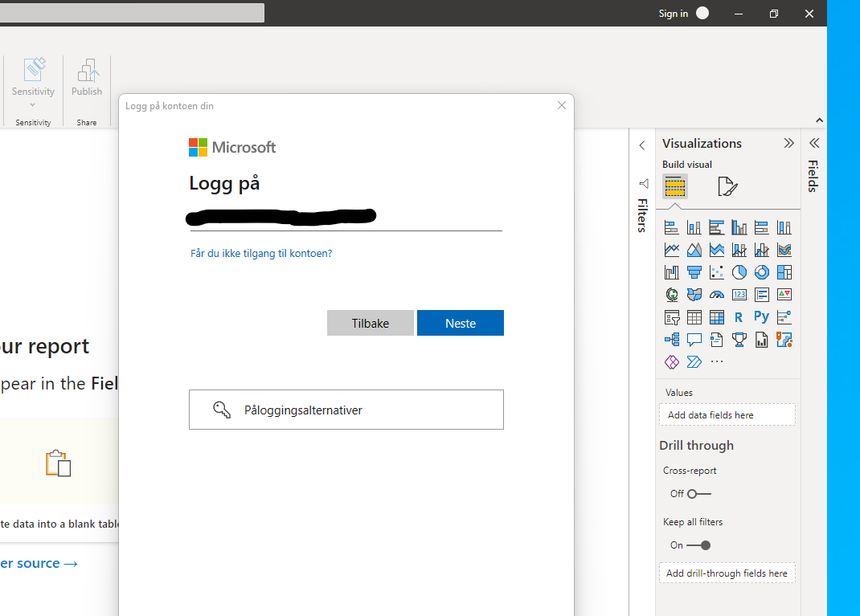
Task: Select the Stacked column chart visual
Action: [x=694, y=227]
